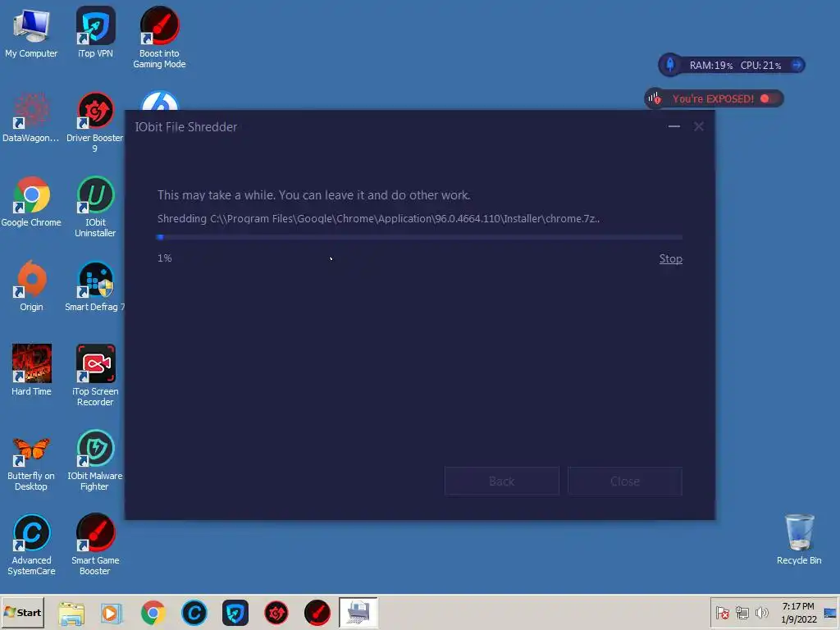This screenshot has height=630, width=840.
Task: Select File Shredder taskbar button
Action: [x=358, y=613]
